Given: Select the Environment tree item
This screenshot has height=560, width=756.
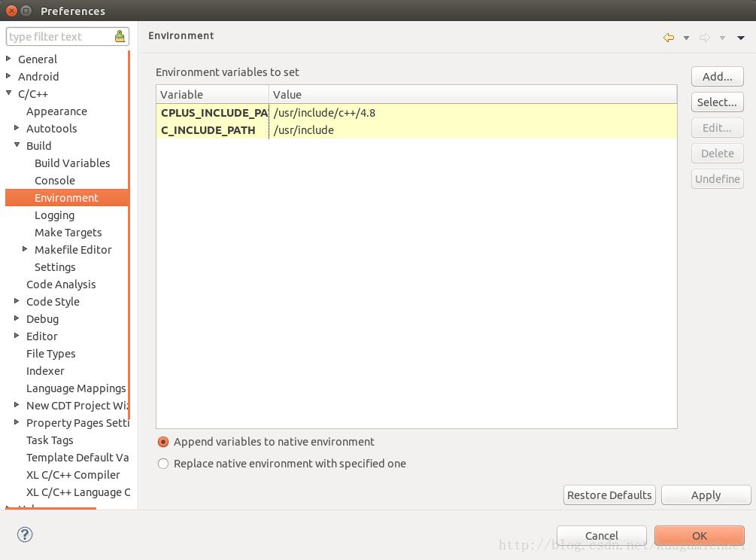Looking at the screenshot, I should pyautogui.click(x=66, y=198).
